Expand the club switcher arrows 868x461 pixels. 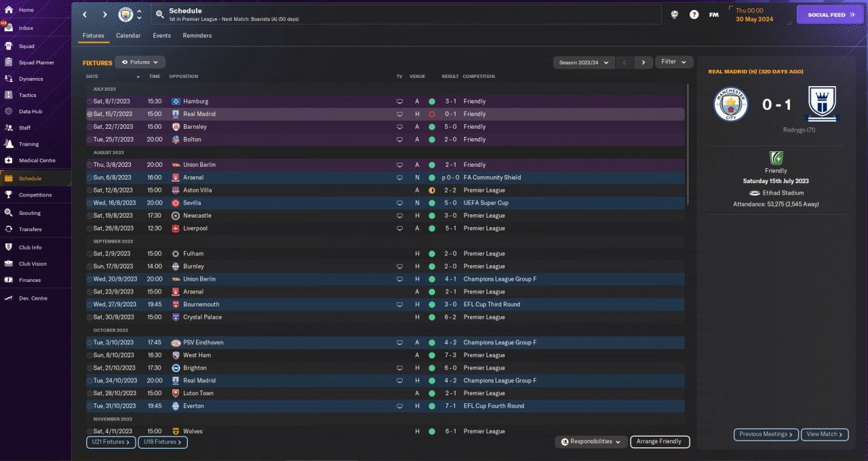click(x=139, y=14)
